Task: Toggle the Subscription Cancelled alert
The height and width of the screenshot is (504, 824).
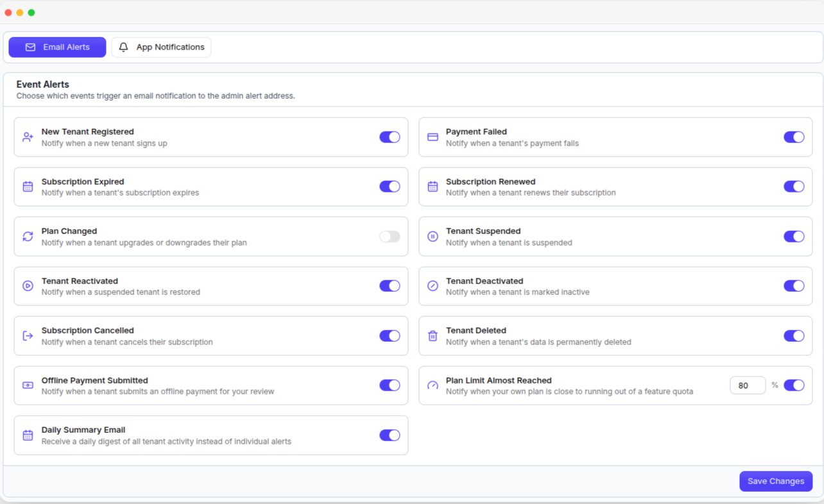Action: point(390,336)
